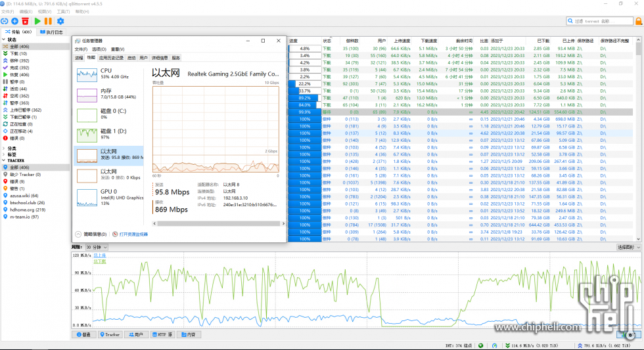Click the blue add torrent file icon
The image size is (644, 350).
pos(14,21)
